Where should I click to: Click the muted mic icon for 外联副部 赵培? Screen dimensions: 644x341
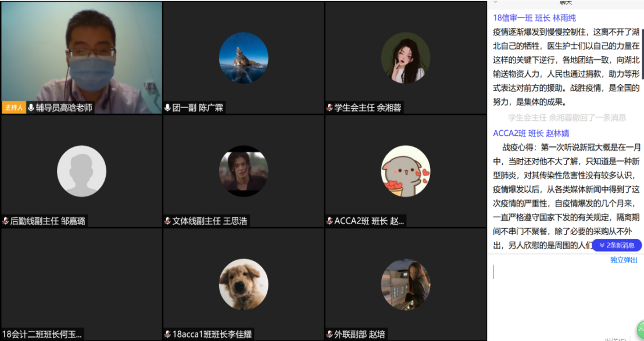point(330,335)
